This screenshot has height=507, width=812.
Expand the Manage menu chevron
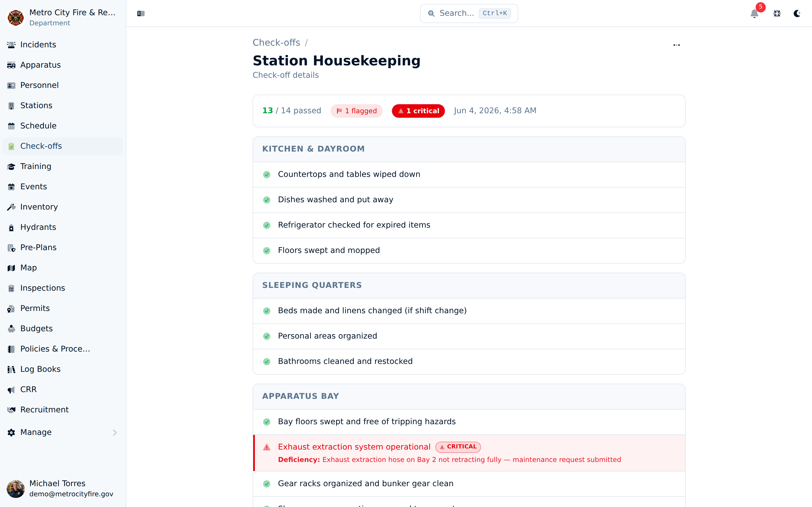point(115,433)
